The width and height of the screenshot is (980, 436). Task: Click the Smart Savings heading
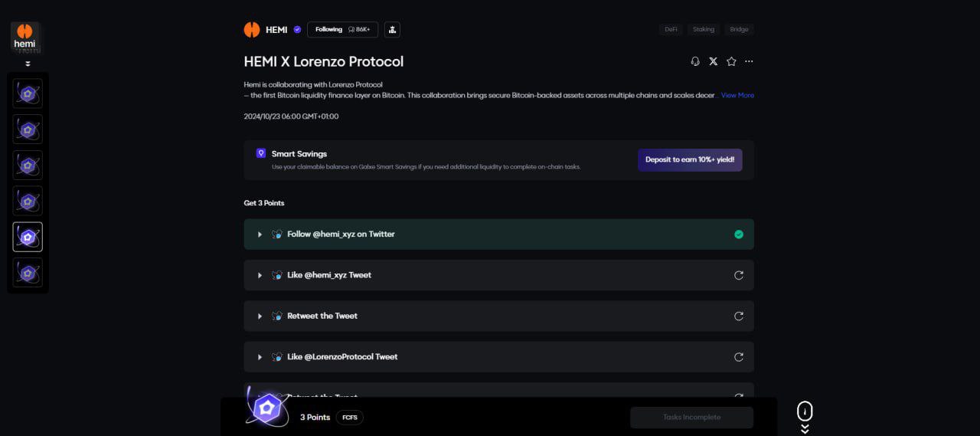(299, 154)
